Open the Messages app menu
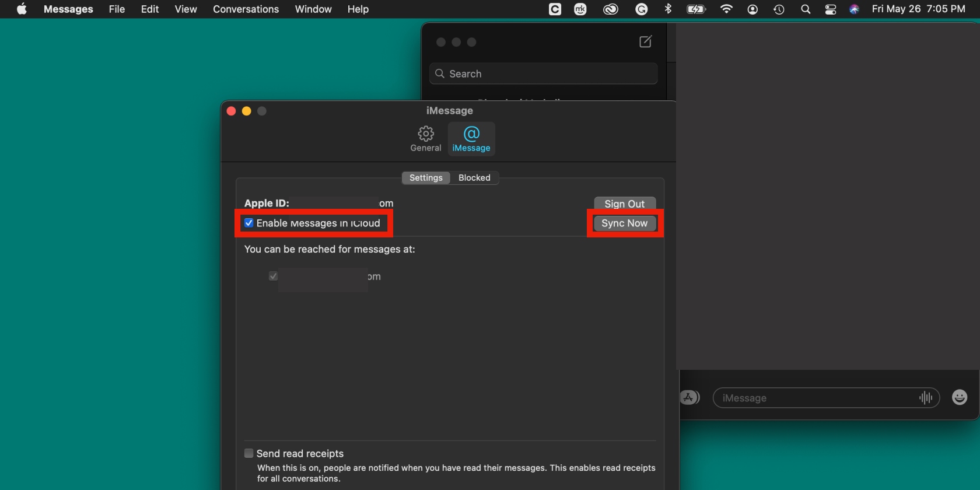 [x=68, y=9]
